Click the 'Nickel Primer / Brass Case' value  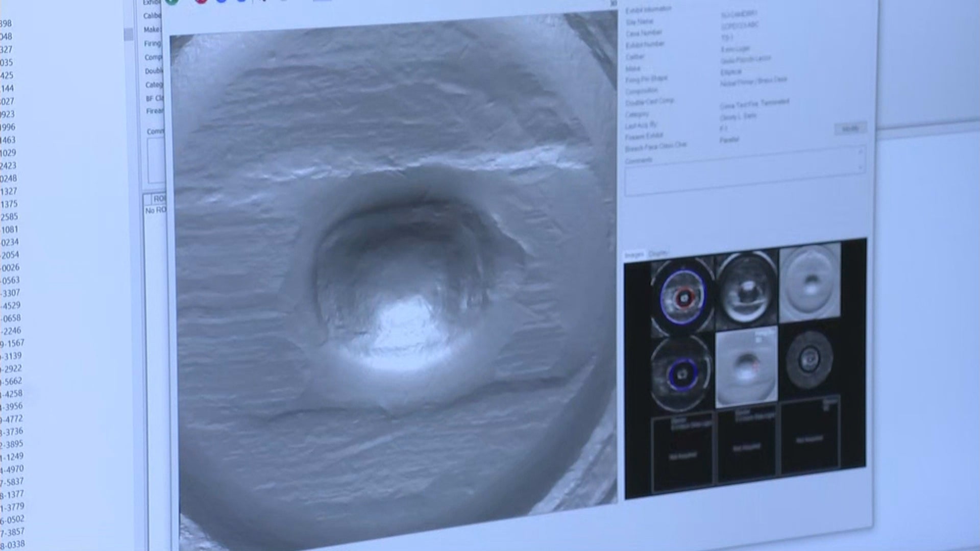753,81
